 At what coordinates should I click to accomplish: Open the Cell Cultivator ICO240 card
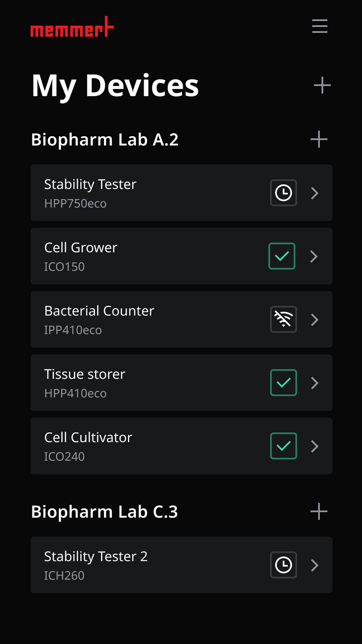pyautogui.click(x=181, y=446)
